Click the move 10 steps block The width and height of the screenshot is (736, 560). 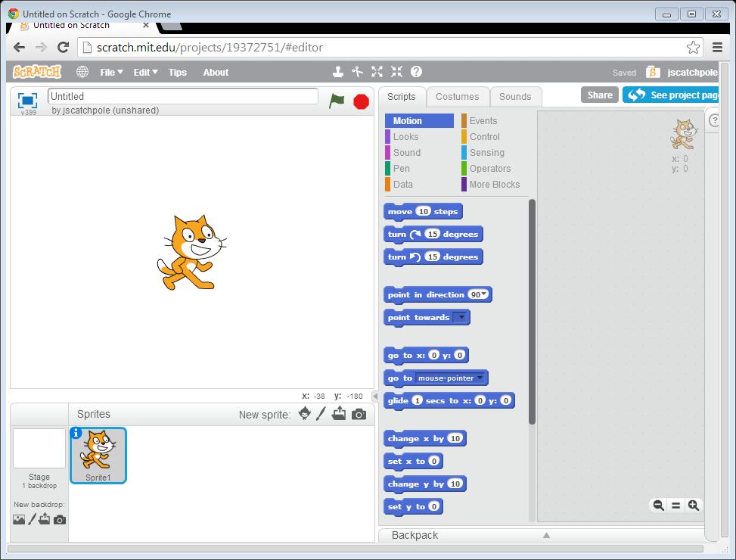pyautogui.click(x=423, y=212)
